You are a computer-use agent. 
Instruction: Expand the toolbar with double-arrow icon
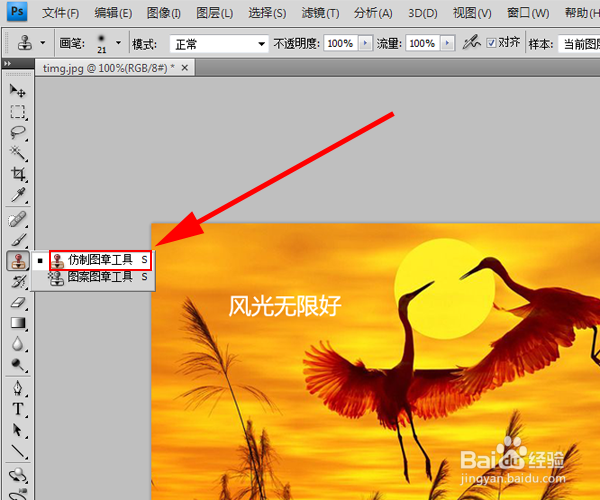pos(7,63)
